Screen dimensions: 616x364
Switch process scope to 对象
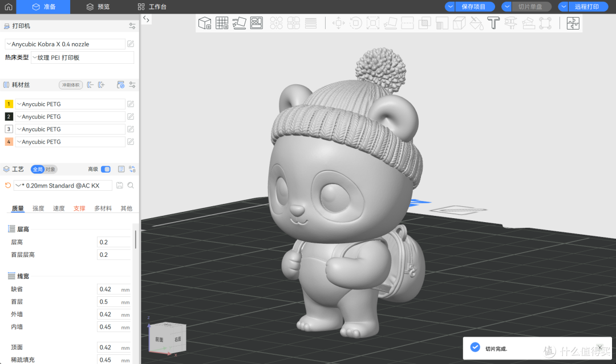tap(50, 169)
